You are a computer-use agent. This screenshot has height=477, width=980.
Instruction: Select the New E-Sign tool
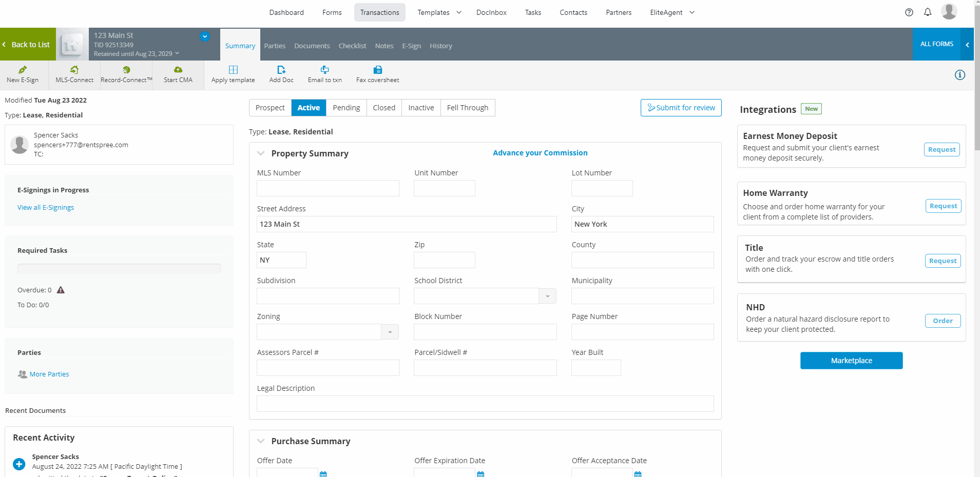pyautogui.click(x=23, y=74)
